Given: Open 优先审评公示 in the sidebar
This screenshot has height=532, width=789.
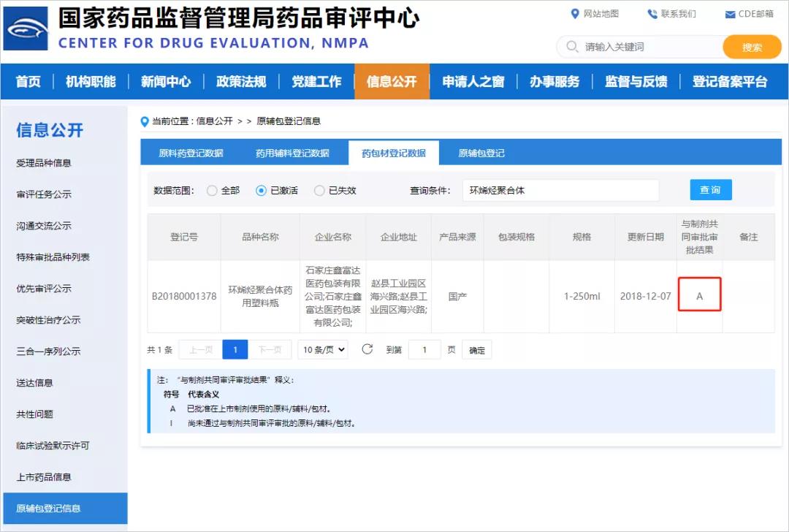Looking at the screenshot, I should pos(44,289).
